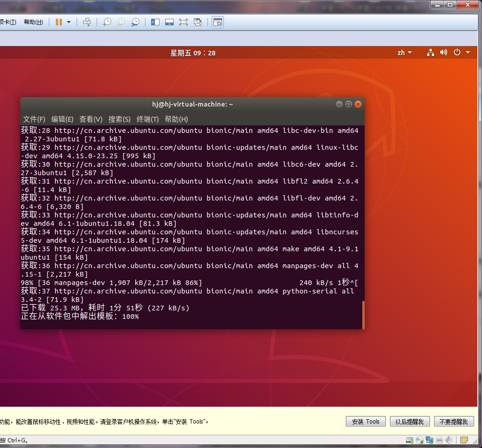Image resolution: width=482 pixels, height=448 pixels.
Task: Click the terminal scrollbar thumb
Action: (x=363, y=315)
